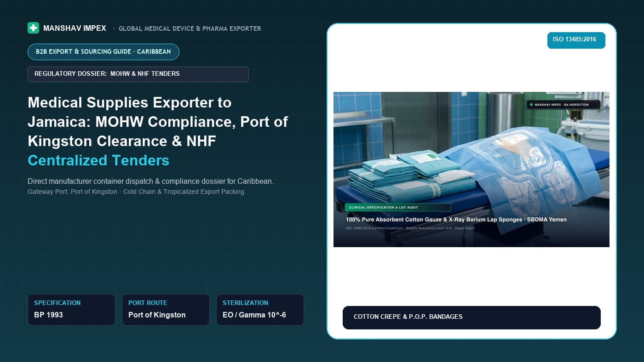This screenshot has height=362, width=644.
Task: Click the ISO 13485:2016 badge
Action: point(576,40)
